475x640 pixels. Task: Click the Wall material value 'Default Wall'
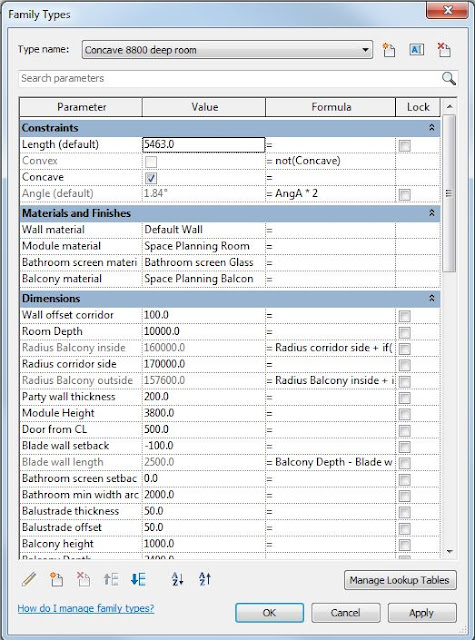(204, 230)
